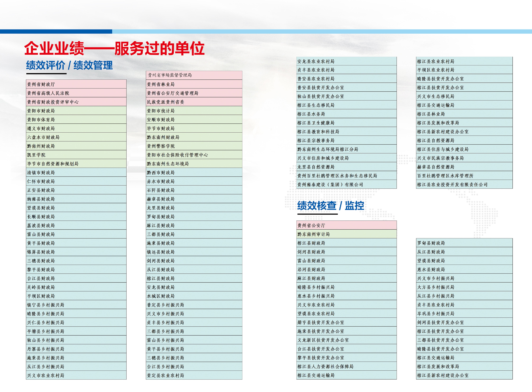Click the cell 镇远县财政局
This screenshot has width=532, height=392.
[194, 252]
